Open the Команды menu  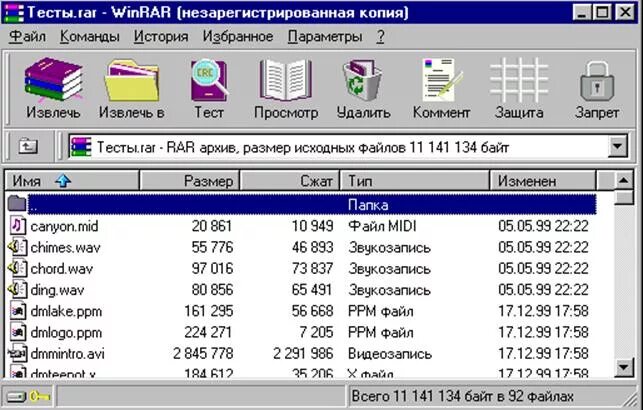tap(89, 36)
